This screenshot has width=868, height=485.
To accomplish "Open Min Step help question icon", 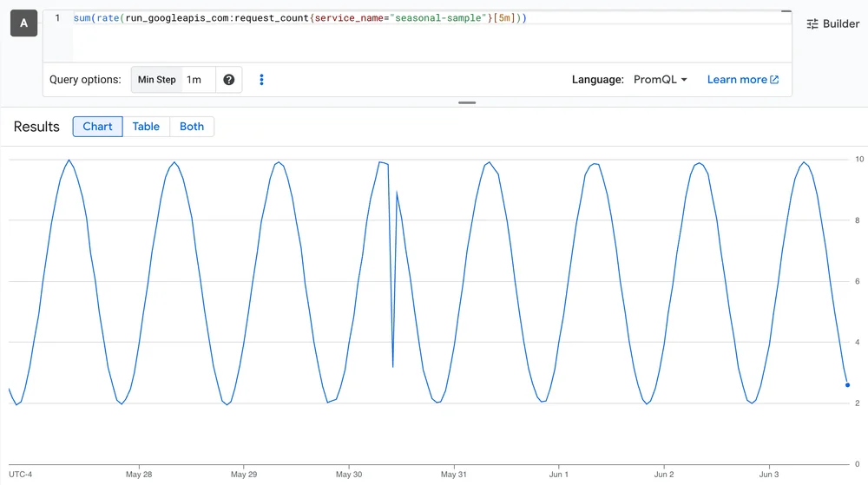I will [x=228, y=80].
